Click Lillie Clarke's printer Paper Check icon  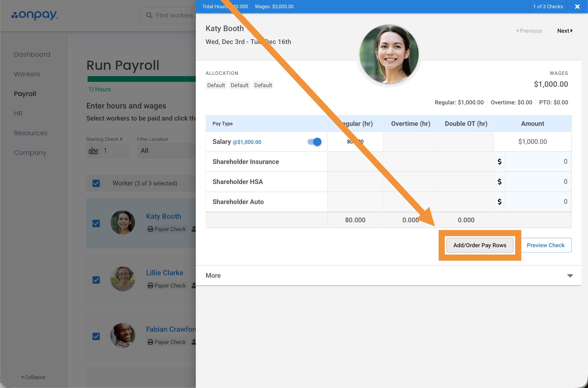(150, 285)
